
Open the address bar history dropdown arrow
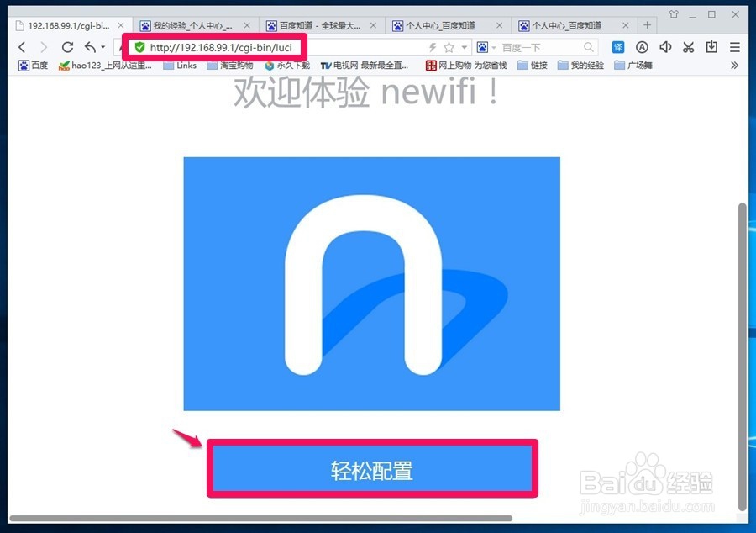pyautogui.click(x=465, y=47)
